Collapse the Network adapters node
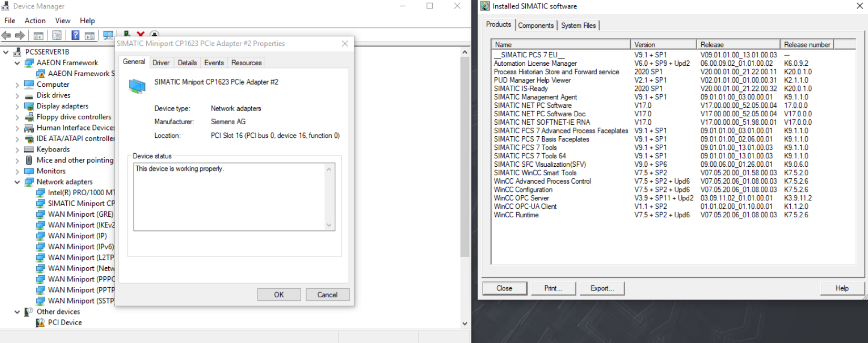The height and width of the screenshot is (343, 868). 17,182
